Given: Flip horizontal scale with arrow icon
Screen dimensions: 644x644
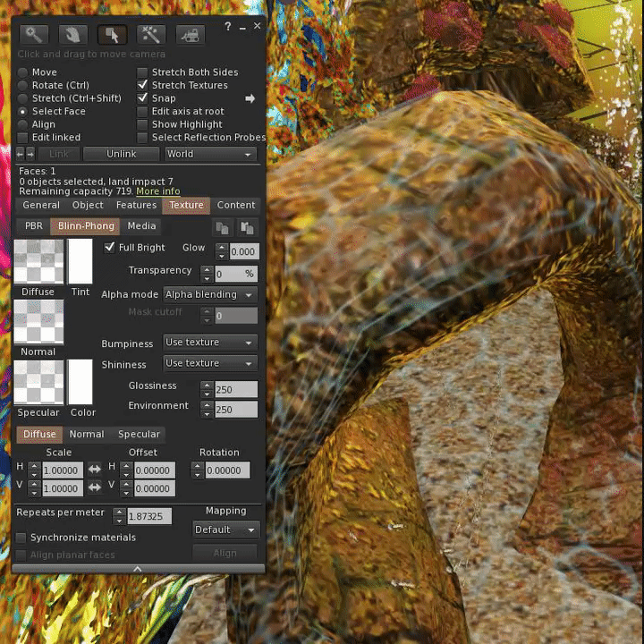Looking at the screenshot, I should [95, 470].
